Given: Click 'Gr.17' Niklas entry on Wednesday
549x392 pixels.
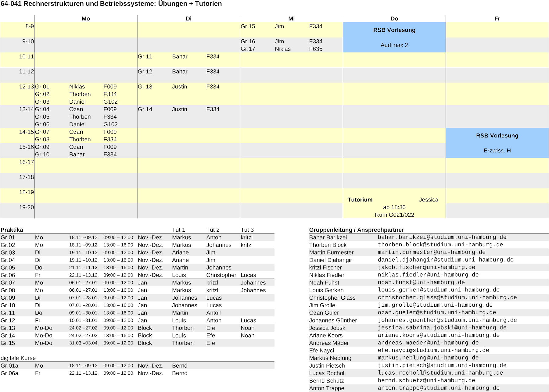Looking at the screenshot, I should click(248, 49).
